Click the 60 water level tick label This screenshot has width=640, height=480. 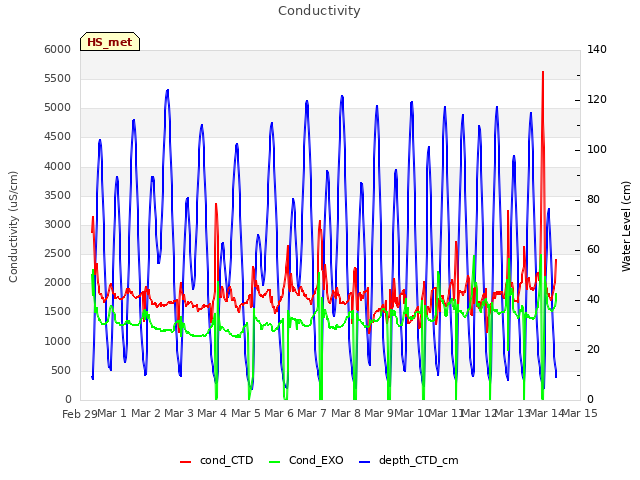(x=593, y=250)
